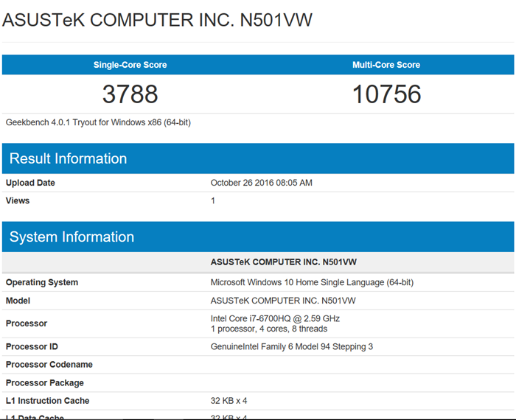Click the multi-core score value 10756
Viewport: 516px width, 420px height.
pyautogui.click(x=386, y=94)
